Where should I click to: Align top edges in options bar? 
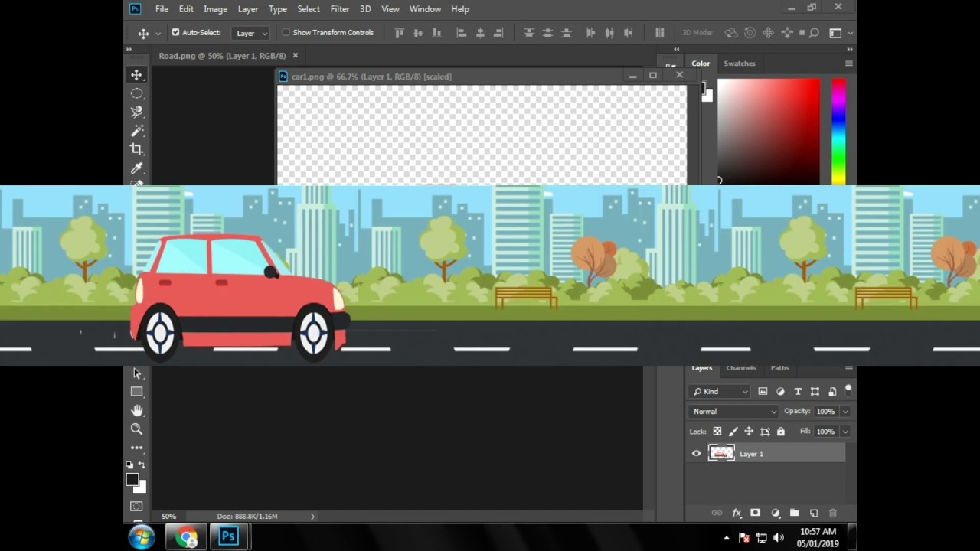[x=399, y=33]
